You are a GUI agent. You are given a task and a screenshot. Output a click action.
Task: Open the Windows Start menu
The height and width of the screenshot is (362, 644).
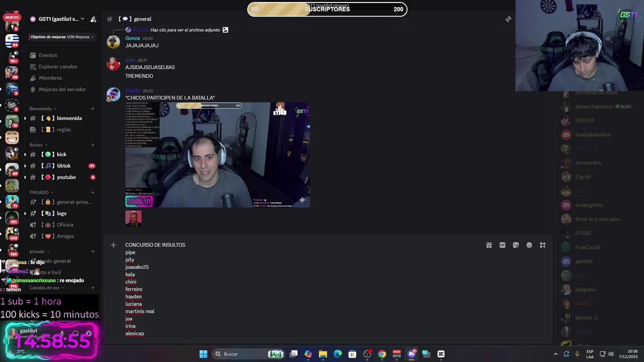coord(203,354)
